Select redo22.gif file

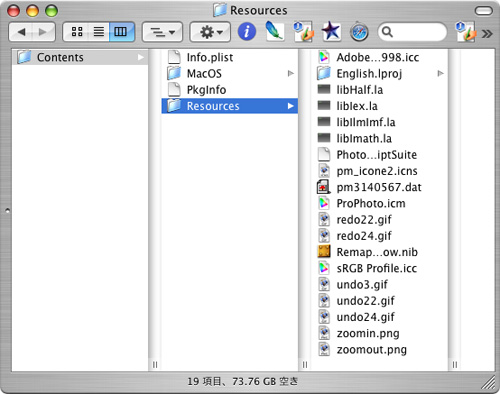click(x=380, y=220)
